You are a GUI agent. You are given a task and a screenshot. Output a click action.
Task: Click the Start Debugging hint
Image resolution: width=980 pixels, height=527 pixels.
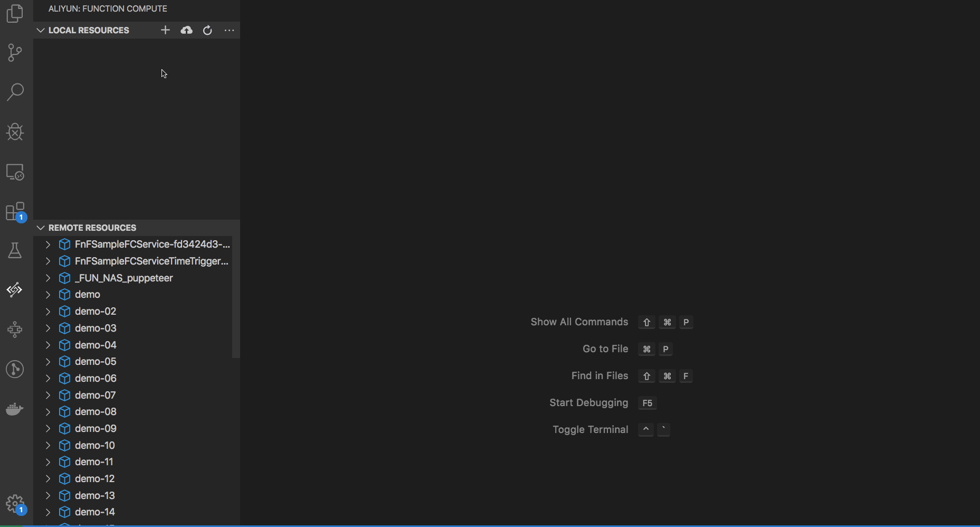pyautogui.click(x=589, y=403)
